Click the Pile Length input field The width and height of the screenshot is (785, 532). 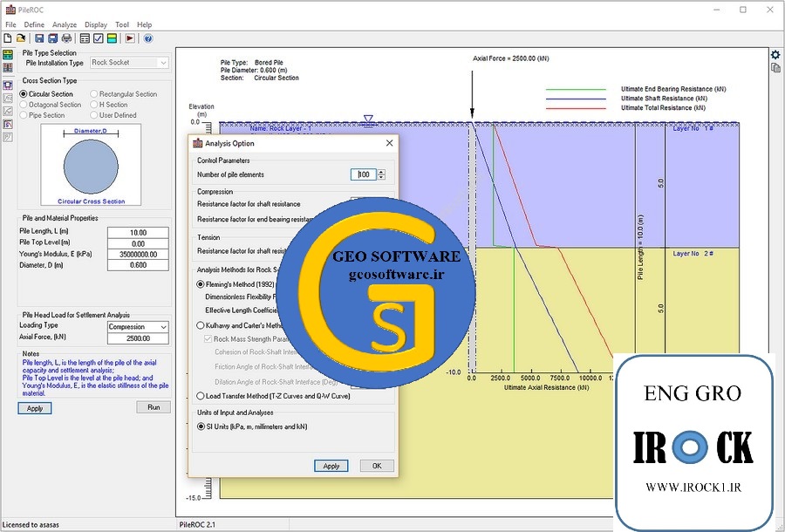(x=138, y=233)
